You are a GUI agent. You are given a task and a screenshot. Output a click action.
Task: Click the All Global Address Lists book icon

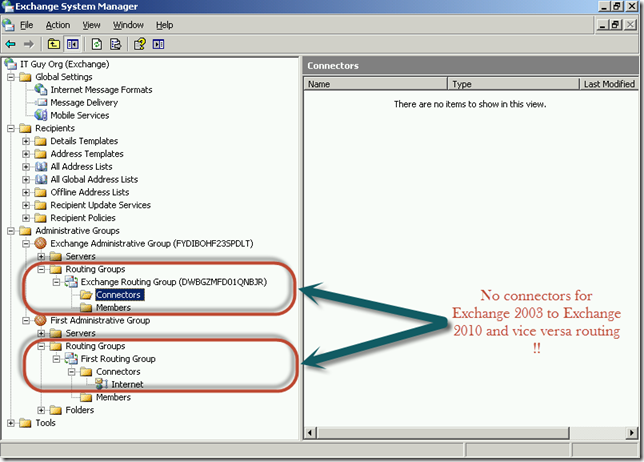click(41, 179)
